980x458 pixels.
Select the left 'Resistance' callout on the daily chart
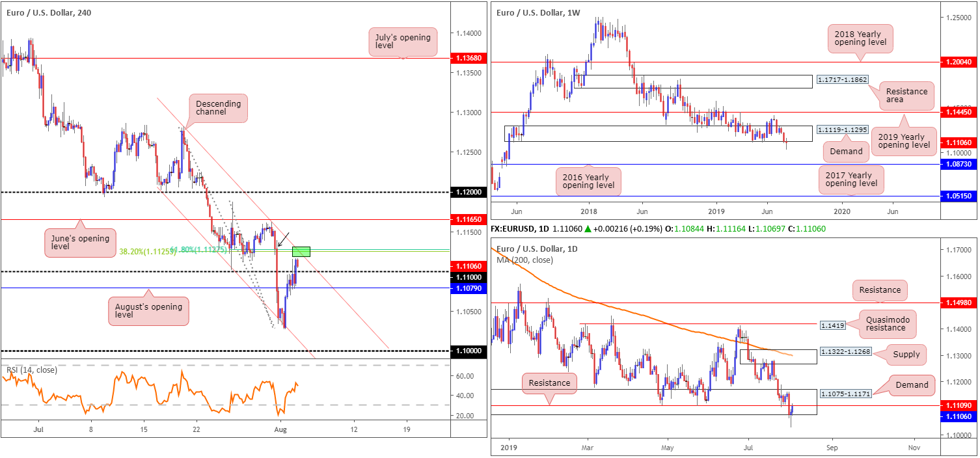pyautogui.click(x=550, y=383)
